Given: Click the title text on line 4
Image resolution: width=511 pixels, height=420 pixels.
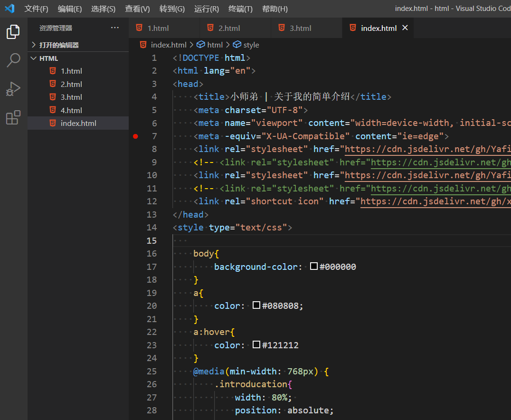Looking at the screenshot, I should tap(290, 96).
